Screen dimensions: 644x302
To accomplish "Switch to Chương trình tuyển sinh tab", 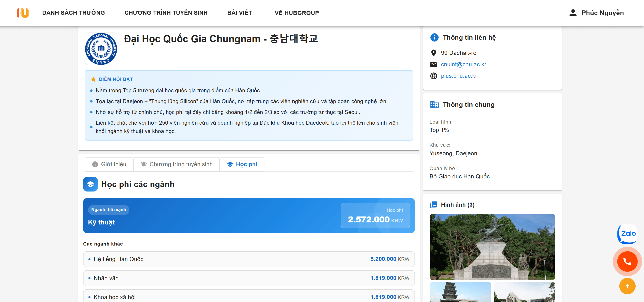I will tap(176, 164).
